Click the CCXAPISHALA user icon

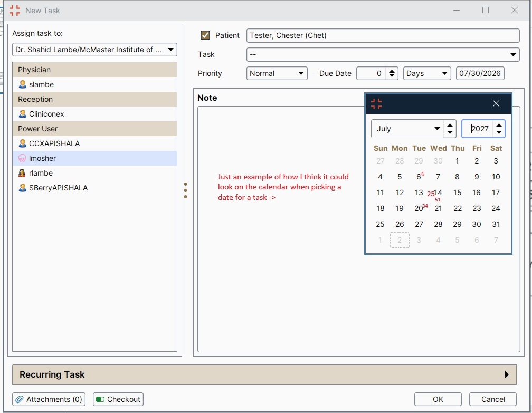[x=22, y=143]
